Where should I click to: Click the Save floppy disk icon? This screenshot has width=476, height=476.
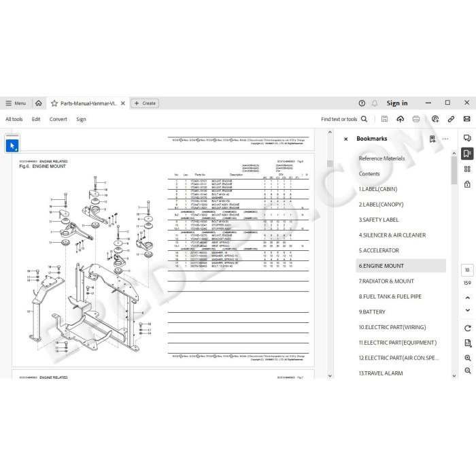point(384,119)
